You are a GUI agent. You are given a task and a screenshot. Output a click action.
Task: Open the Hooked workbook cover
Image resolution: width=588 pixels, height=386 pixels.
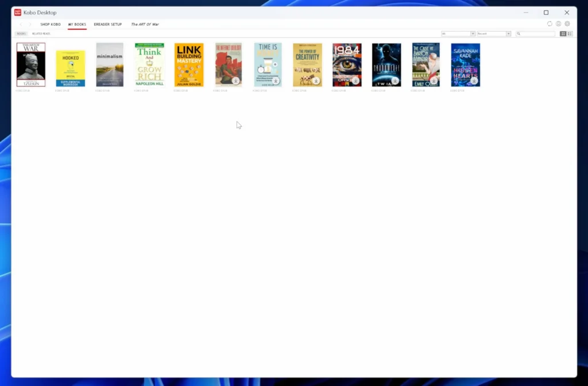[x=71, y=68]
